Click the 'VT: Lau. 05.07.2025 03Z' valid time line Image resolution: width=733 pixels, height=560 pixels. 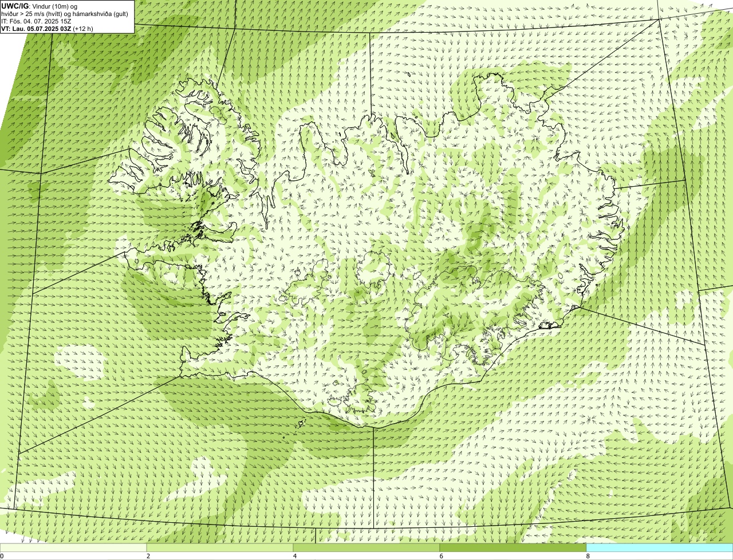click(x=47, y=28)
